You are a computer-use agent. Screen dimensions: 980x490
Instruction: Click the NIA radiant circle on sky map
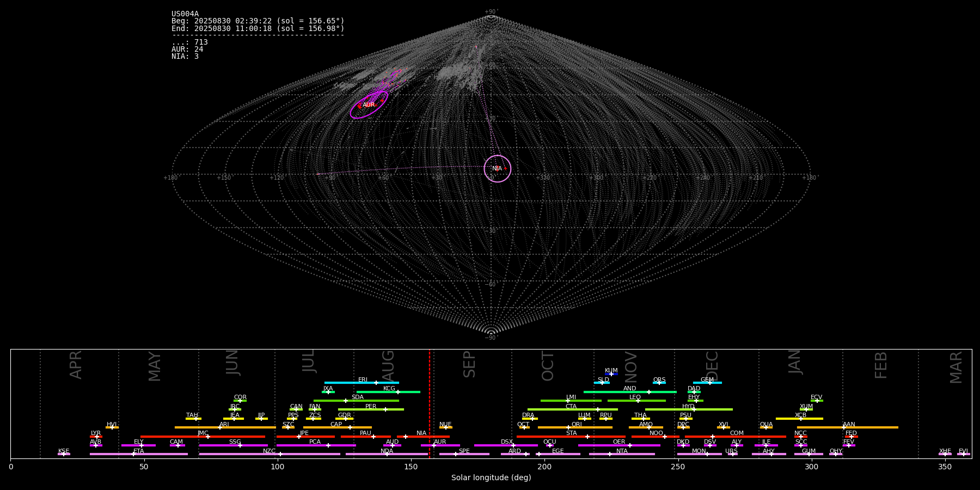coord(498,169)
